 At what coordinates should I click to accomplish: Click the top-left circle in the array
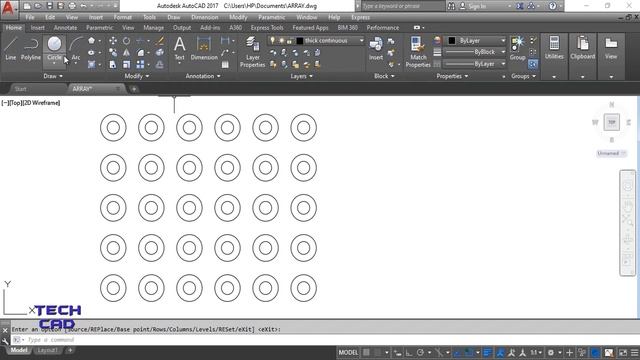[x=113, y=127]
